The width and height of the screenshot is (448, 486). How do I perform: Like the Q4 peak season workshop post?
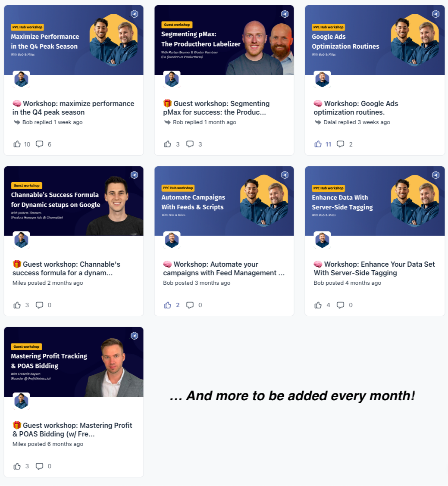[x=17, y=144]
